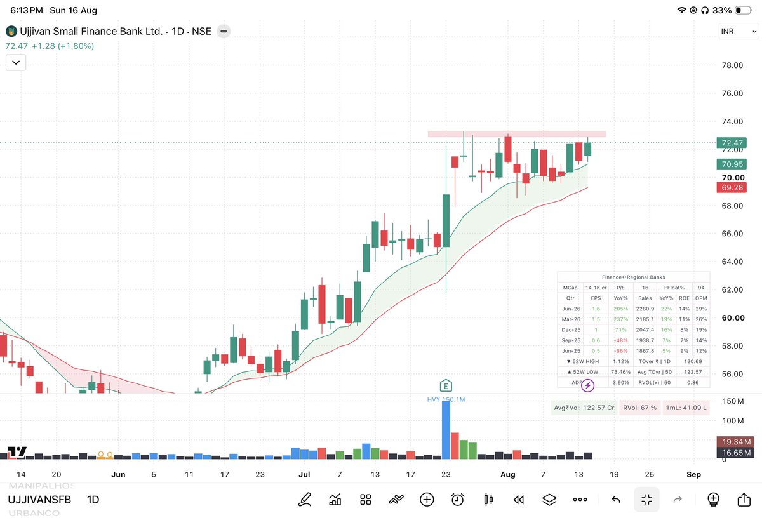
Task: Open the candlestick chart style icon
Action: (488, 500)
